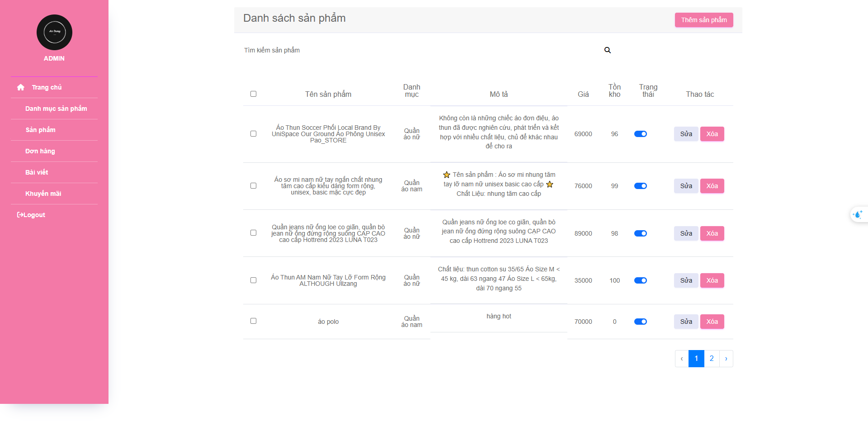Viewport: 868px width, 431px height.
Task: Click the floating water-drop widget icon
Action: (858, 214)
